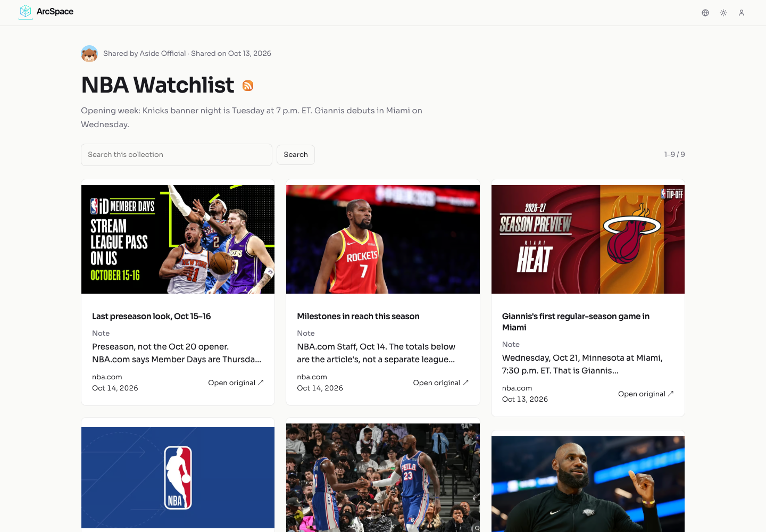Screen dimensions: 766x532
Task: Open original for Last preseason look card
Action: (236, 383)
